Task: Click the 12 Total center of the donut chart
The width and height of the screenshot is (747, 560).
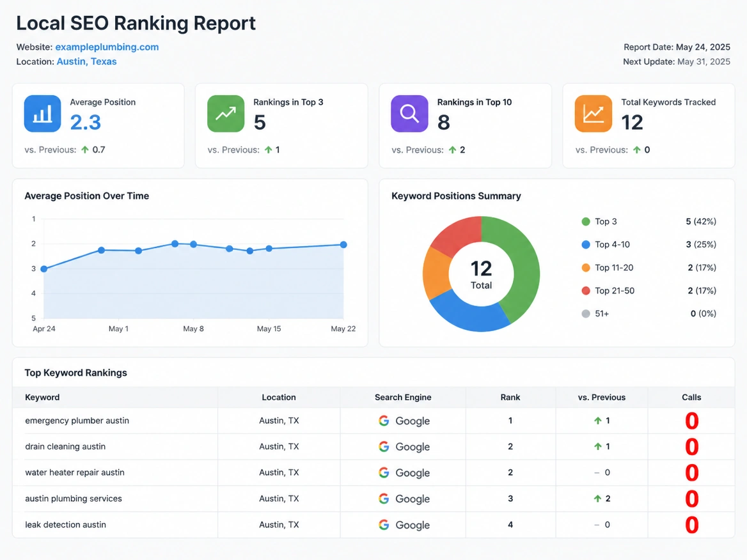Action: (481, 275)
